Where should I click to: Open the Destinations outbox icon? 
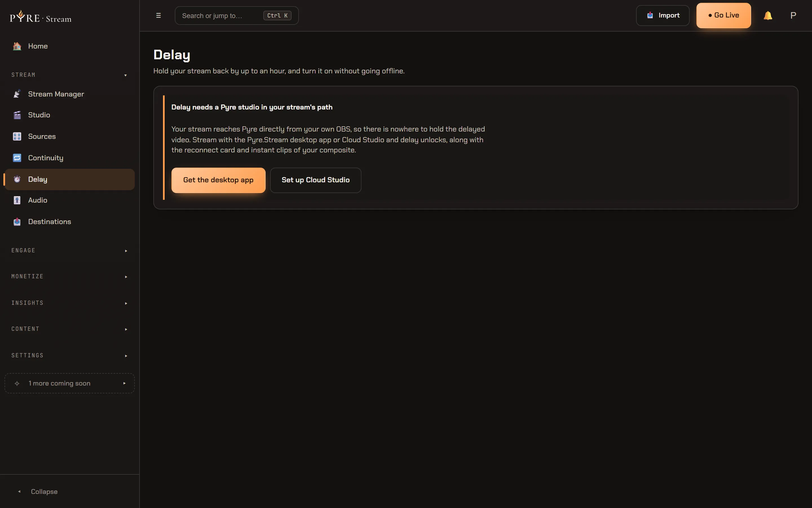pyautogui.click(x=17, y=222)
